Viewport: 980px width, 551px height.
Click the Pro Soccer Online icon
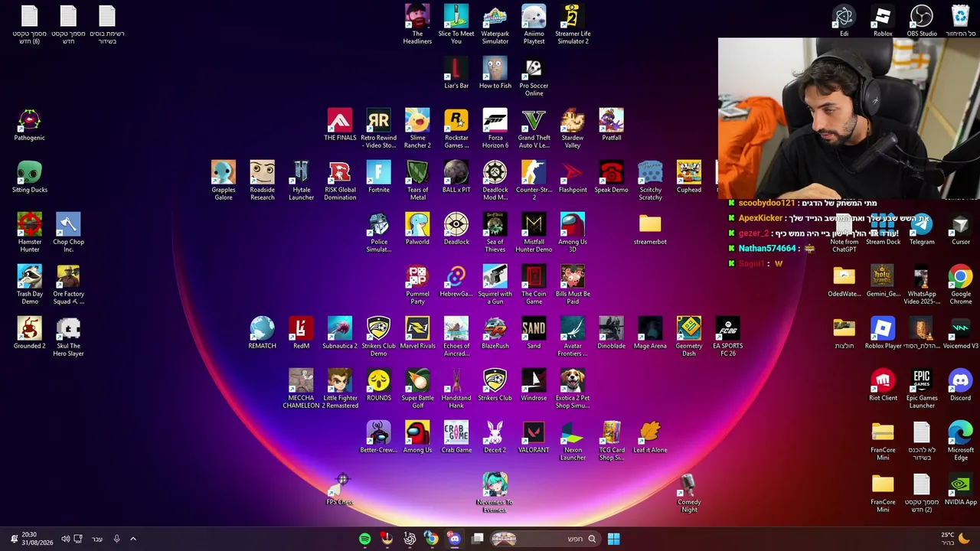[534, 77]
